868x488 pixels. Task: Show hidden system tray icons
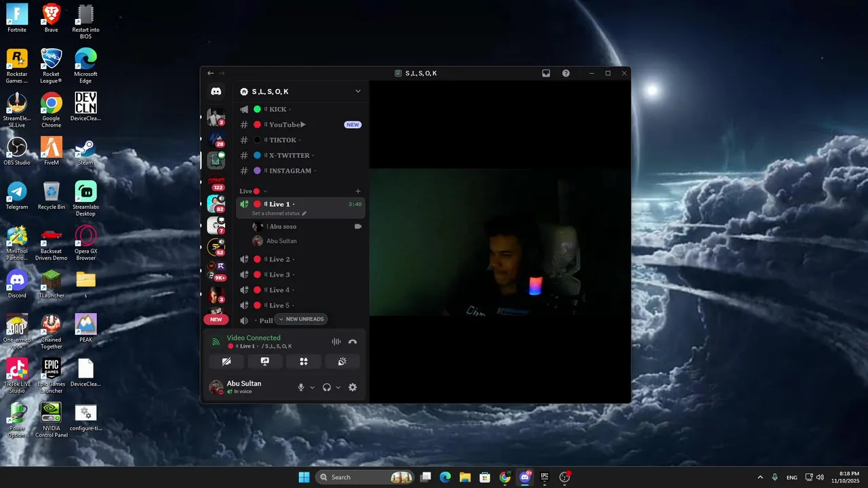pos(759,477)
